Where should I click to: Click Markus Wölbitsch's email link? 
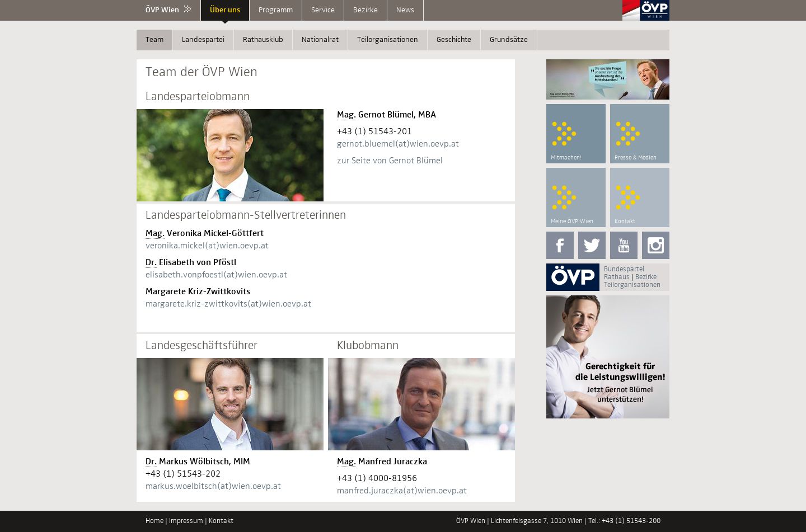point(213,486)
